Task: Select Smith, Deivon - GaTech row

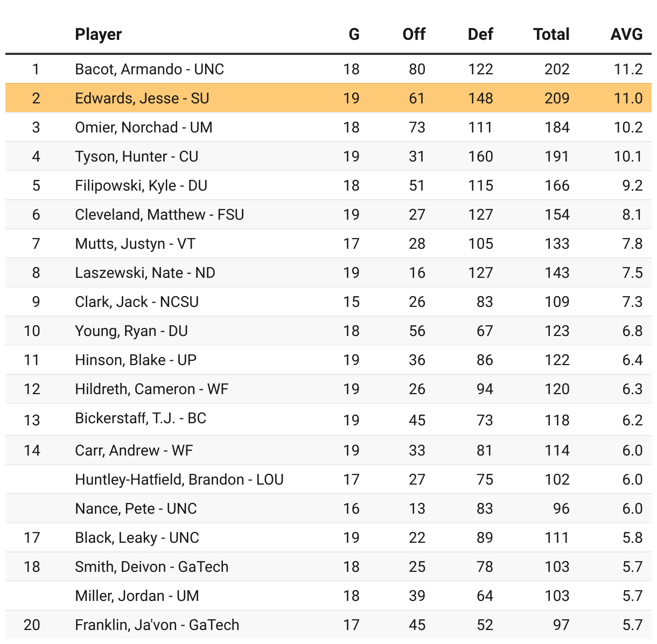Action: coord(328,566)
